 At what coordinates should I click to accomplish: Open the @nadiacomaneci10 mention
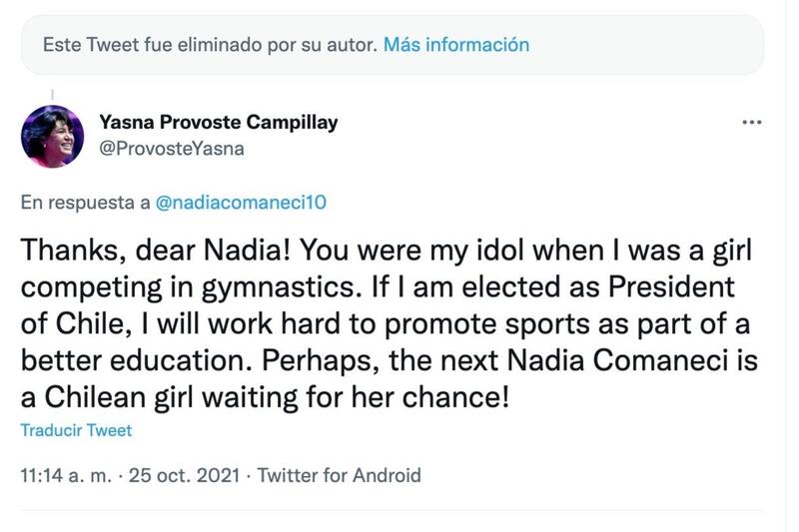(x=241, y=202)
